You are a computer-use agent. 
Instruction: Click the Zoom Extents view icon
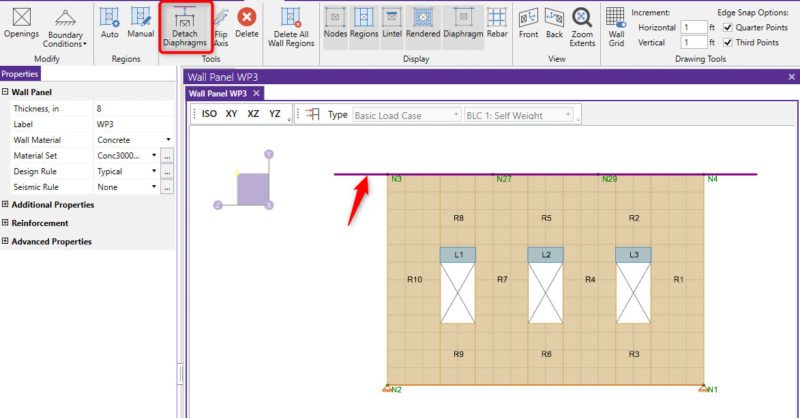(x=583, y=25)
